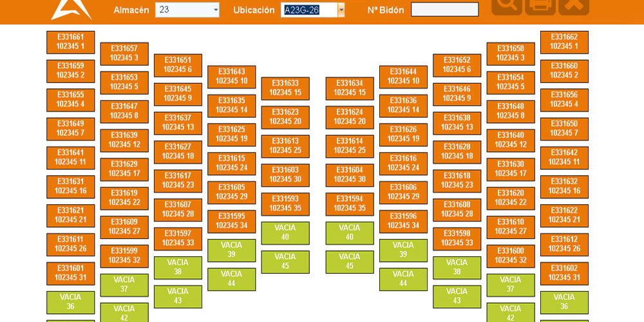644x322 pixels.
Task: Select drum E331652 in position 6
Action: [457, 65]
